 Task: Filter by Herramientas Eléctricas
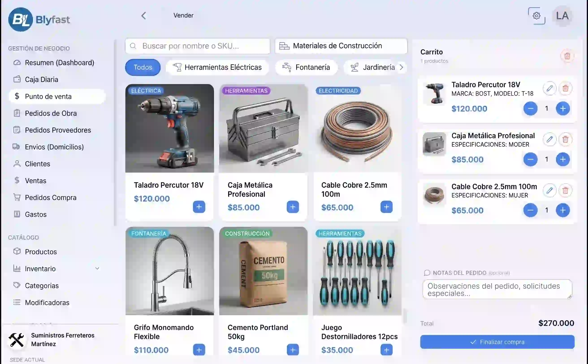[x=217, y=67]
